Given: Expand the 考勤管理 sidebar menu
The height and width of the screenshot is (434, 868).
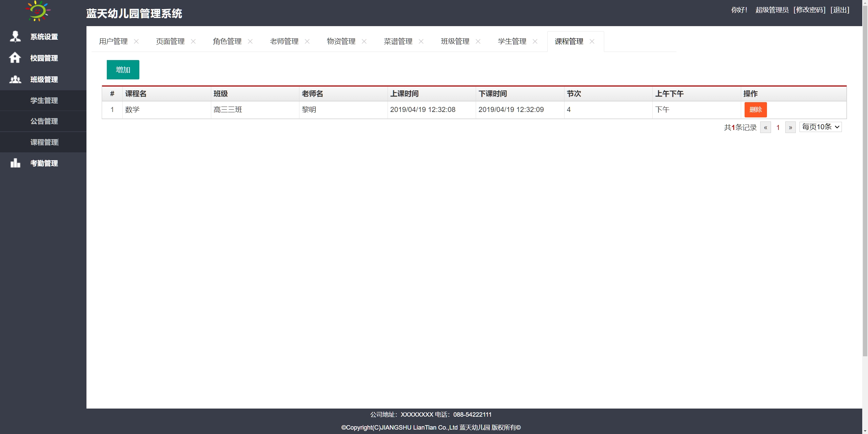Looking at the screenshot, I should tap(43, 163).
